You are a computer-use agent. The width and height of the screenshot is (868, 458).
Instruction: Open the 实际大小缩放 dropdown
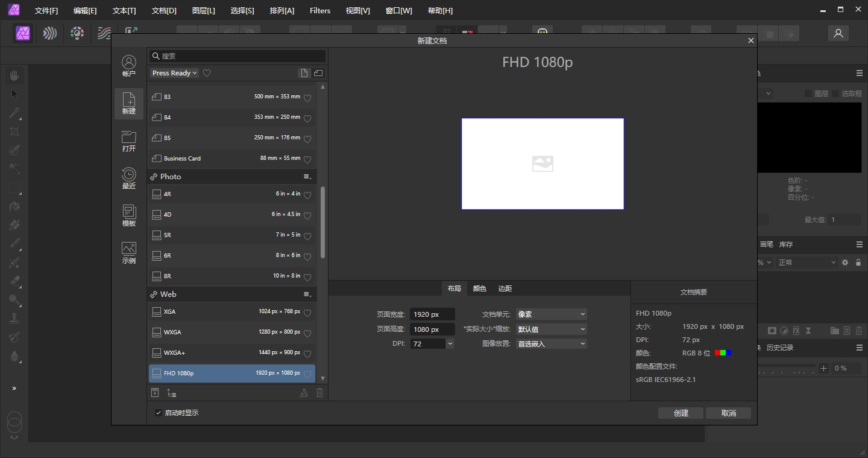551,329
